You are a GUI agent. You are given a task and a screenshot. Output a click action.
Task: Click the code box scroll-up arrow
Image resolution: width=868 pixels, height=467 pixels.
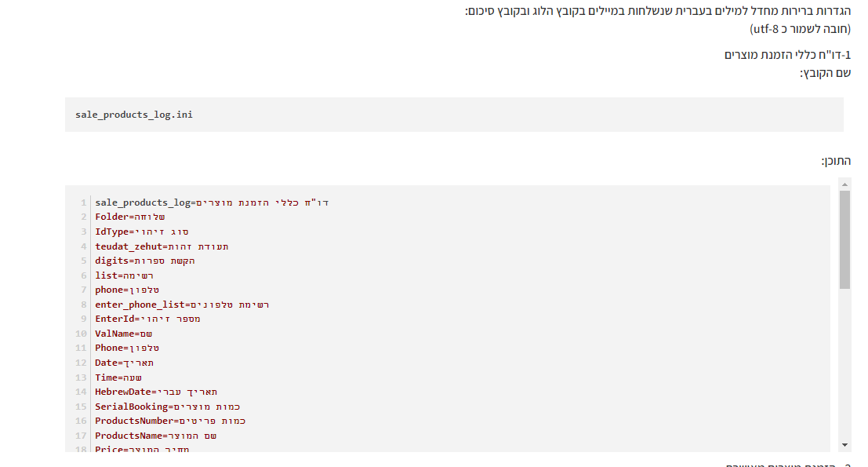(x=844, y=185)
